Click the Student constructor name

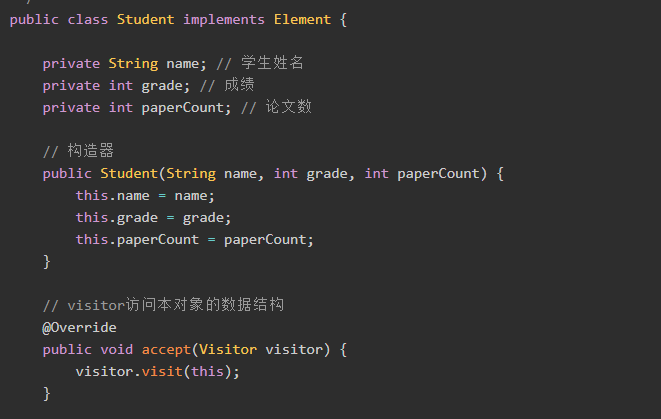click(129, 173)
